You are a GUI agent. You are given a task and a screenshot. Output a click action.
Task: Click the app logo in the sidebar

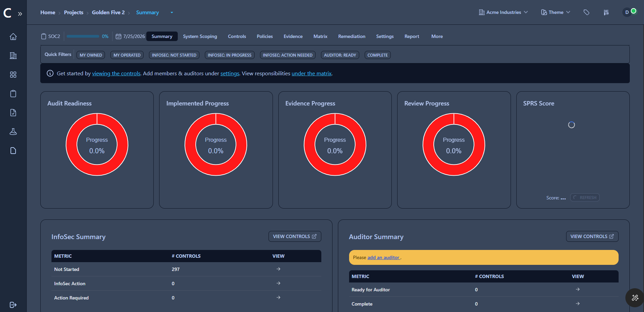[7, 13]
